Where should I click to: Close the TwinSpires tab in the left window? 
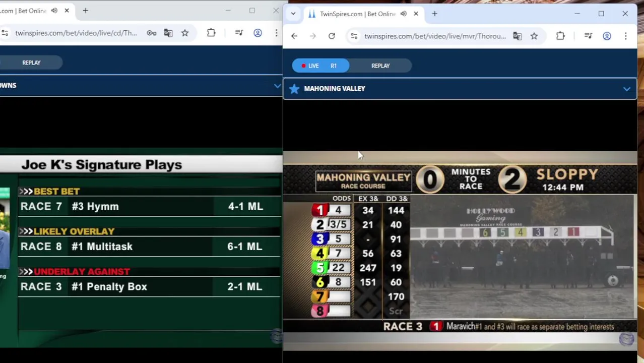click(x=67, y=11)
